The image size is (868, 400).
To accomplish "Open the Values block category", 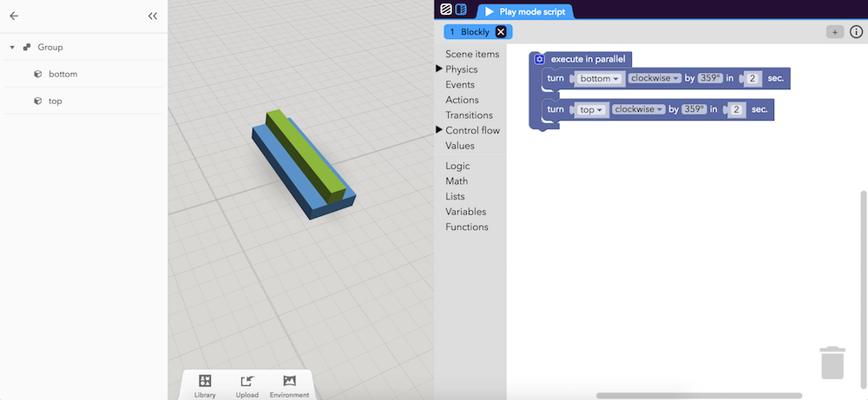I will tap(460, 146).
